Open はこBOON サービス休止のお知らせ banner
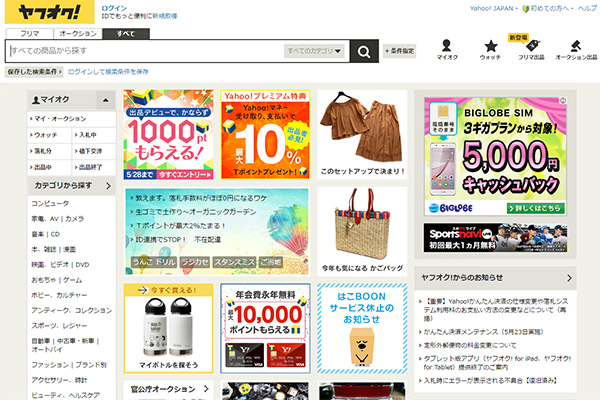The image size is (600, 400). (362, 328)
